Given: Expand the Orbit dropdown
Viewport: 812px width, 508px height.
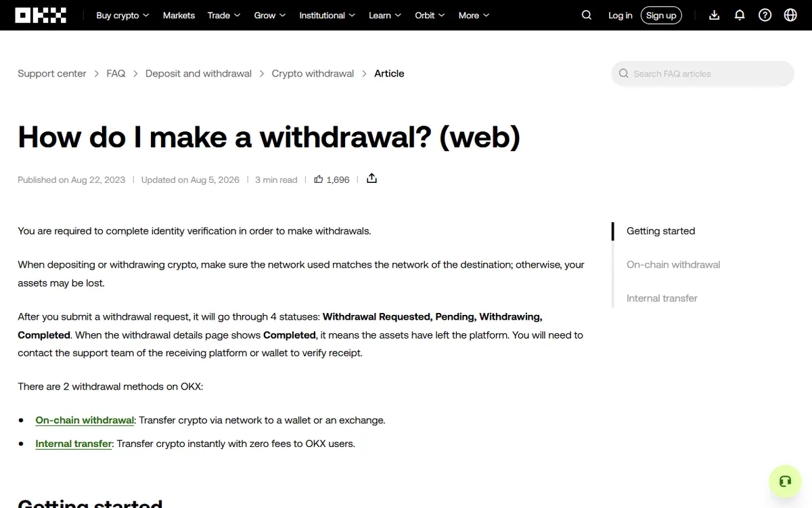Looking at the screenshot, I should (x=430, y=15).
